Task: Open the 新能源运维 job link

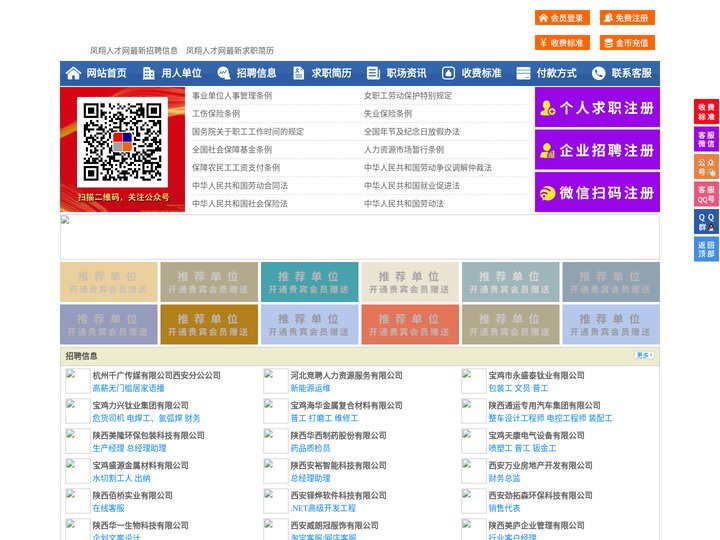Action: coord(310,388)
